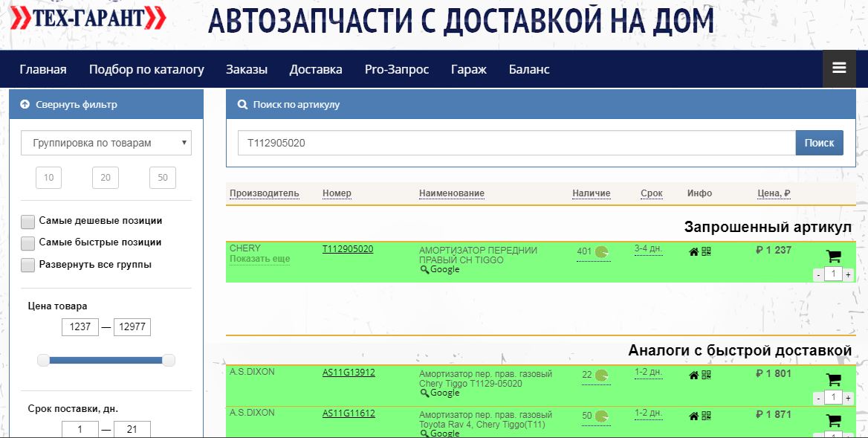Sort by Цена column header

click(774, 193)
